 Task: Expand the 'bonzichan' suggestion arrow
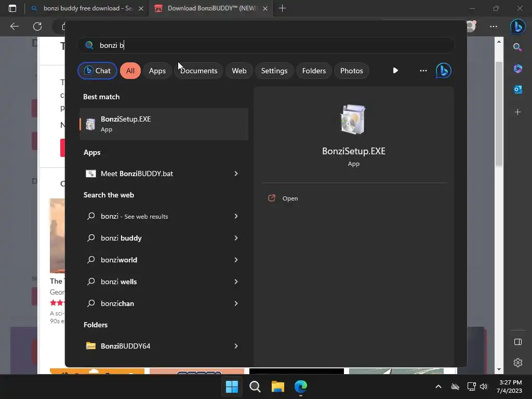pyautogui.click(x=236, y=303)
